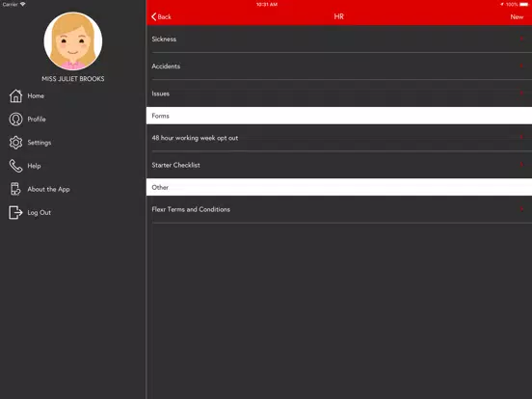Expand Sickness via its red chevron
The height and width of the screenshot is (399, 532).
[521, 39]
